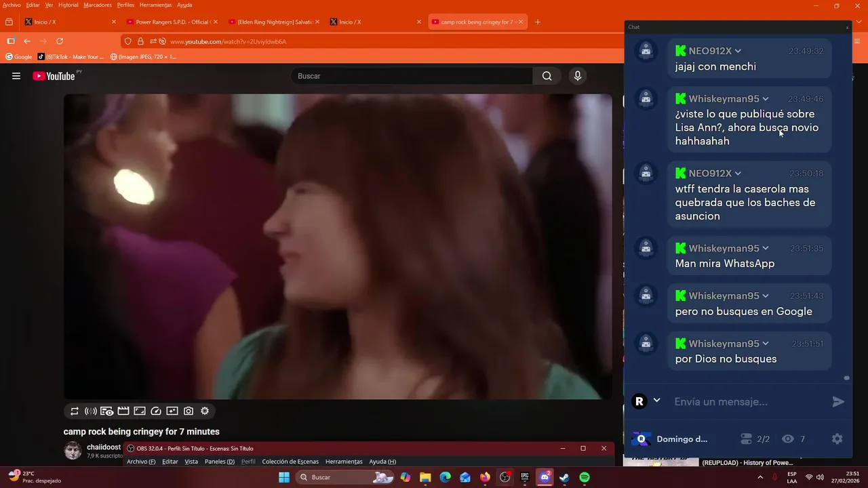
Task: Click the fit-to-window frame icon under the video
Action: [x=140, y=411]
